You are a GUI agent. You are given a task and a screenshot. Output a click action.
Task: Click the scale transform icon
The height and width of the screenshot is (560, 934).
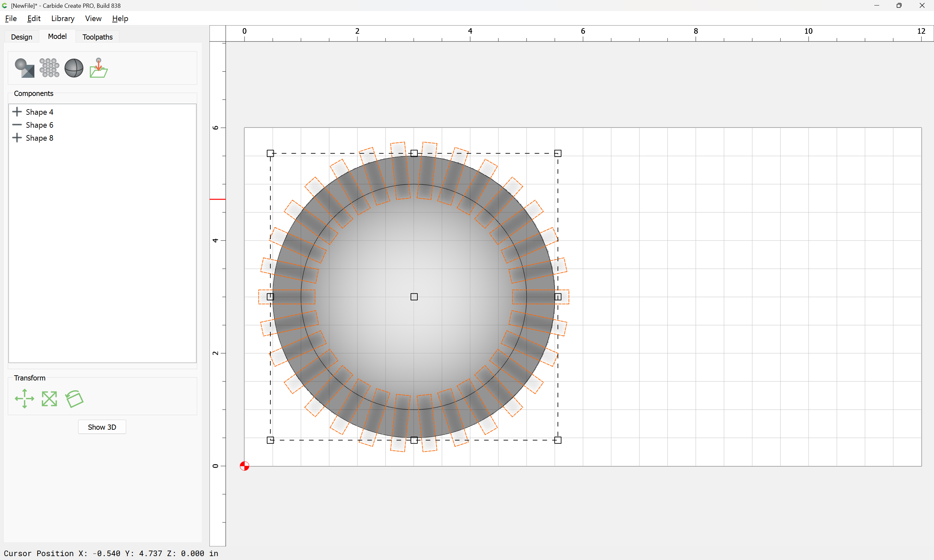tap(49, 399)
